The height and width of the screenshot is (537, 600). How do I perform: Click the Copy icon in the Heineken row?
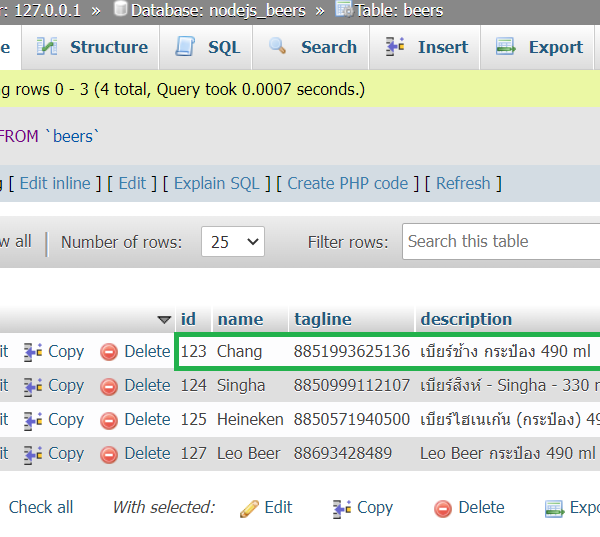click(33, 420)
